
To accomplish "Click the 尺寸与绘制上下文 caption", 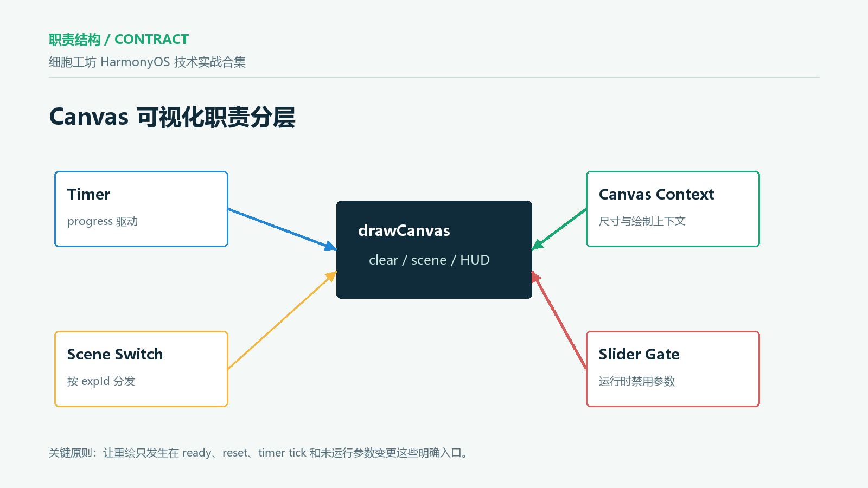I will 642,221.
